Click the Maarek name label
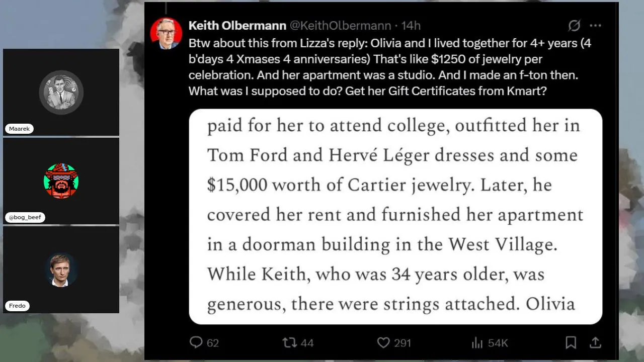Viewport: 644px width, 362px height. [20, 129]
